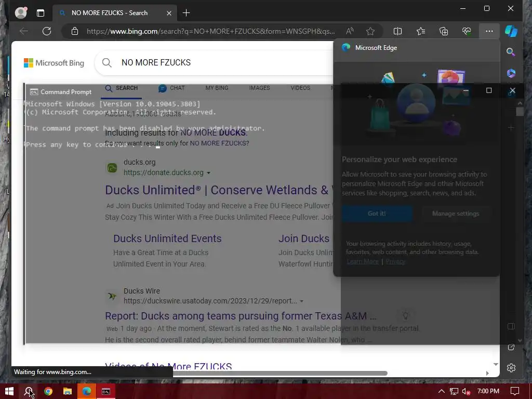
Task: Add this page to favorites star
Action: pos(370,31)
